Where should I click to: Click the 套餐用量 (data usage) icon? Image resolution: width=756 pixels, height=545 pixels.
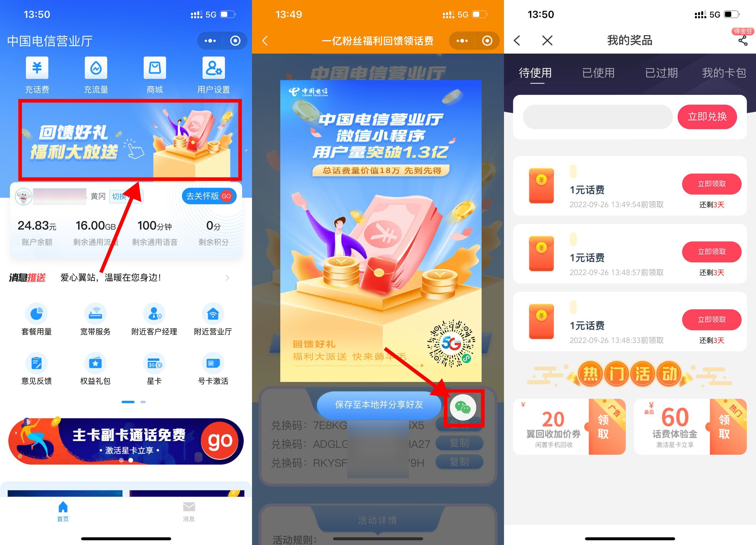pyautogui.click(x=36, y=315)
